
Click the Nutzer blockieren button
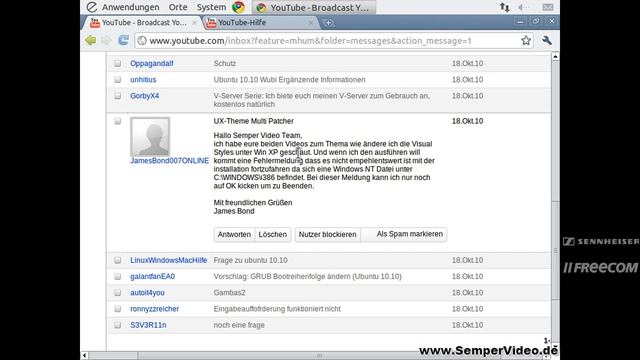(327, 234)
